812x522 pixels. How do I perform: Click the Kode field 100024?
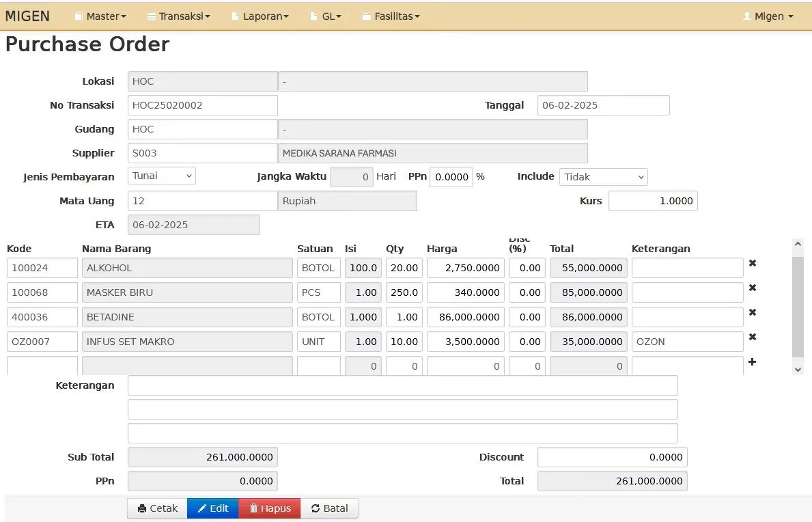pos(42,268)
